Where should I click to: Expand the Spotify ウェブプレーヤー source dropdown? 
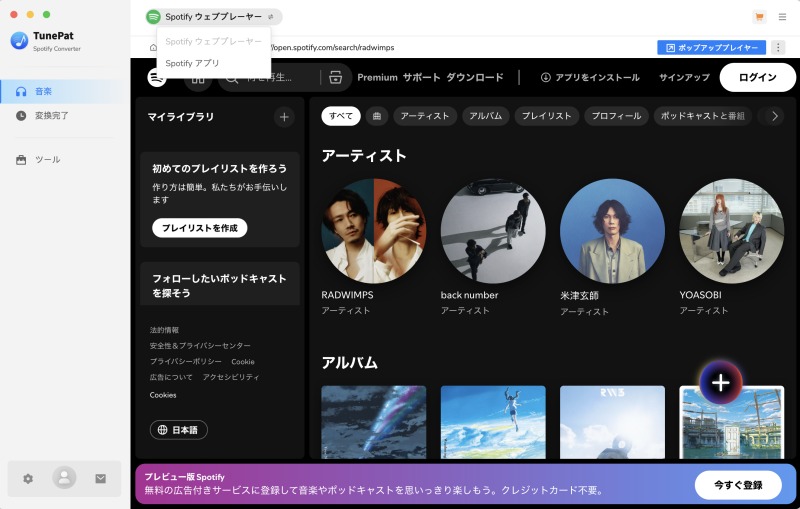click(213, 17)
